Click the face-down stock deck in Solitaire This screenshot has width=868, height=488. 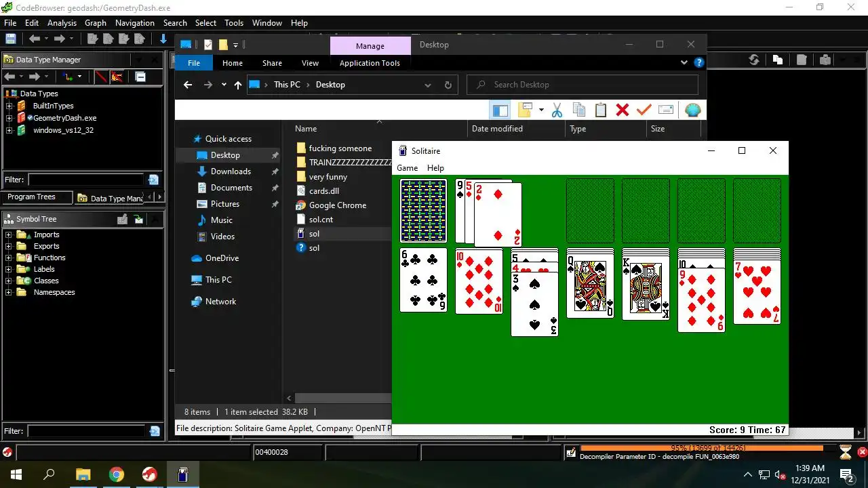(x=423, y=211)
